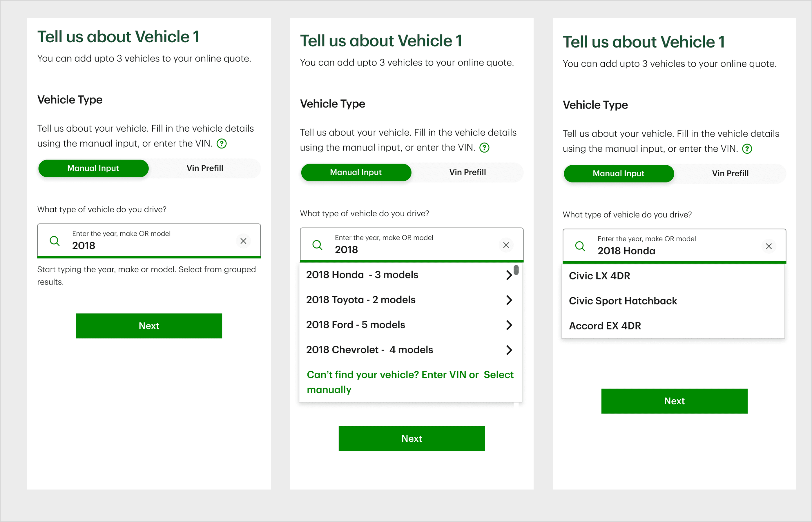Clear the "2018" search text using the X icon
The image size is (812, 522).
pos(243,241)
